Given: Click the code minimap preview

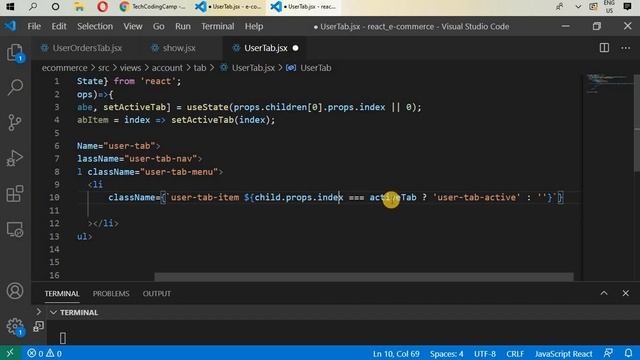Looking at the screenshot, I should point(607,84).
